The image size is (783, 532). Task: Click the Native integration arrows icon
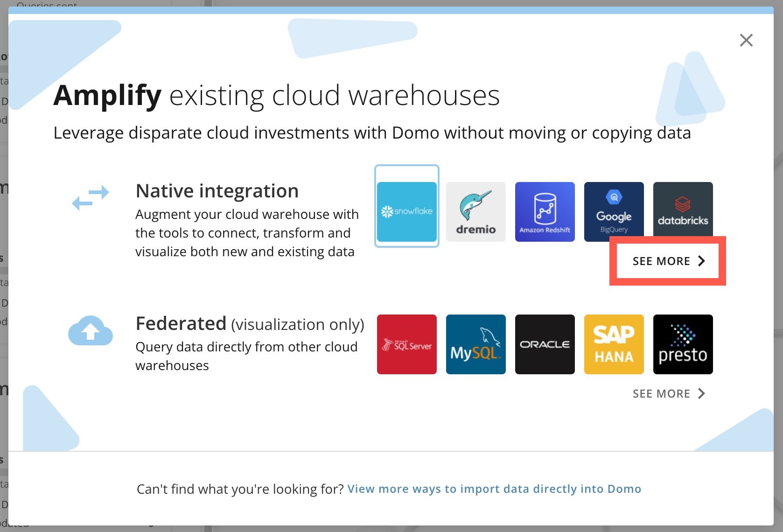click(91, 197)
